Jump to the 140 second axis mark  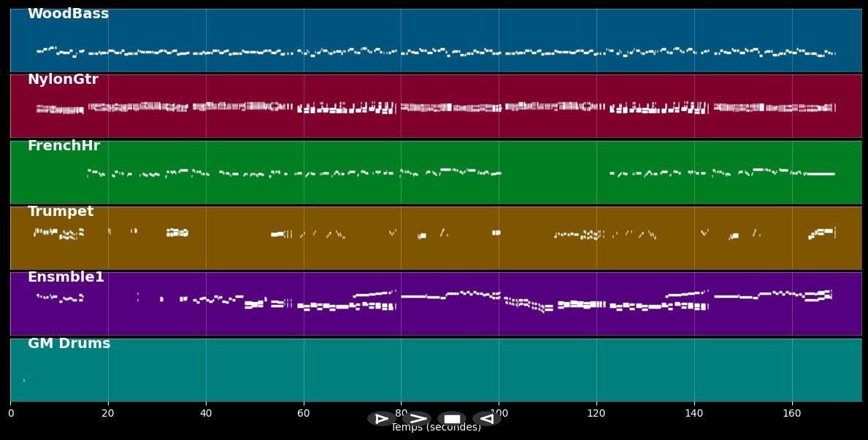[x=694, y=414]
